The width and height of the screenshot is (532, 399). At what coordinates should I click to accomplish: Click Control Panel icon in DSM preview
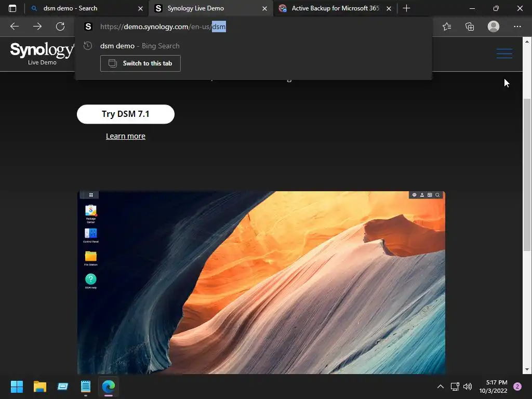pyautogui.click(x=90, y=235)
